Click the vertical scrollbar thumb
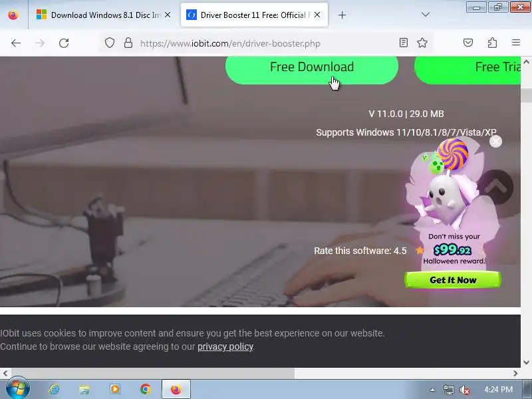 (x=526, y=96)
